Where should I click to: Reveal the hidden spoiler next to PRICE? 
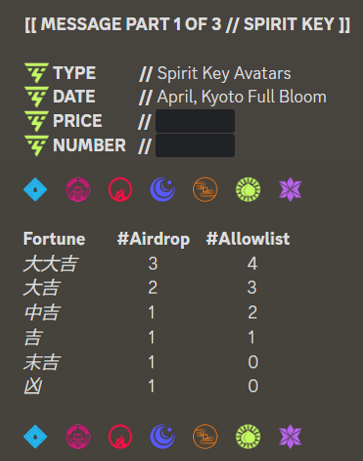pos(195,121)
